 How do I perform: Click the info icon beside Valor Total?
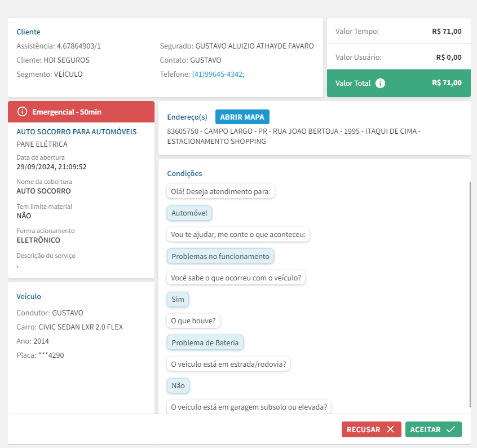click(381, 83)
